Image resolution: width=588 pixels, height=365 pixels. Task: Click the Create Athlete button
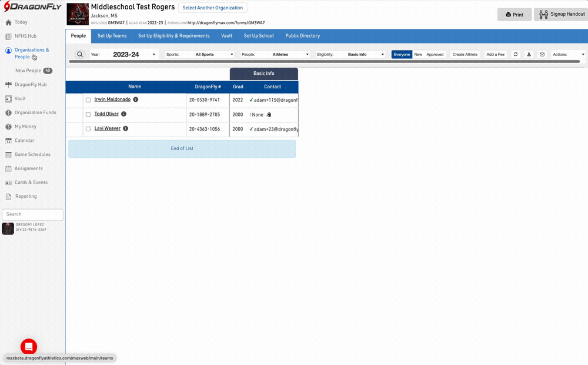[465, 55]
